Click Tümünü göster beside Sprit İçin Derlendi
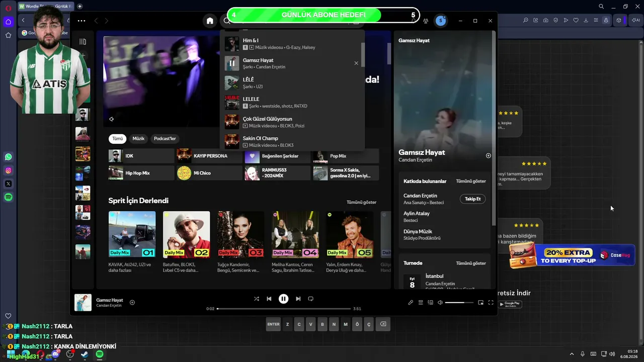The image size is (644, 362). pos(361,202)
